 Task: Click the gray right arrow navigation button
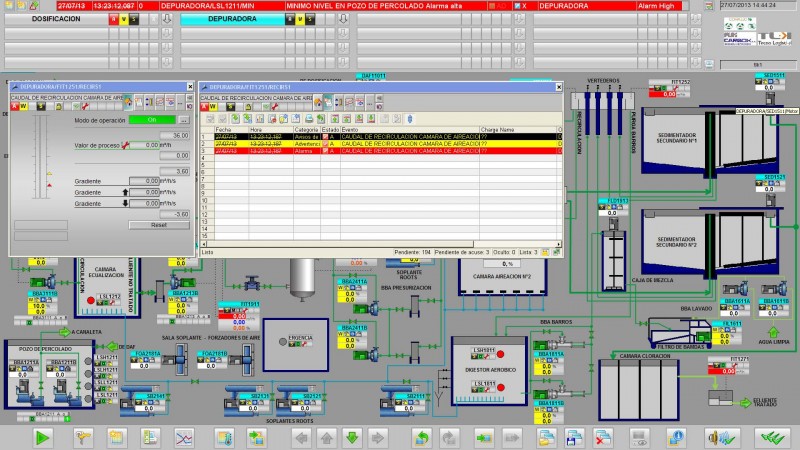(378, 438)
